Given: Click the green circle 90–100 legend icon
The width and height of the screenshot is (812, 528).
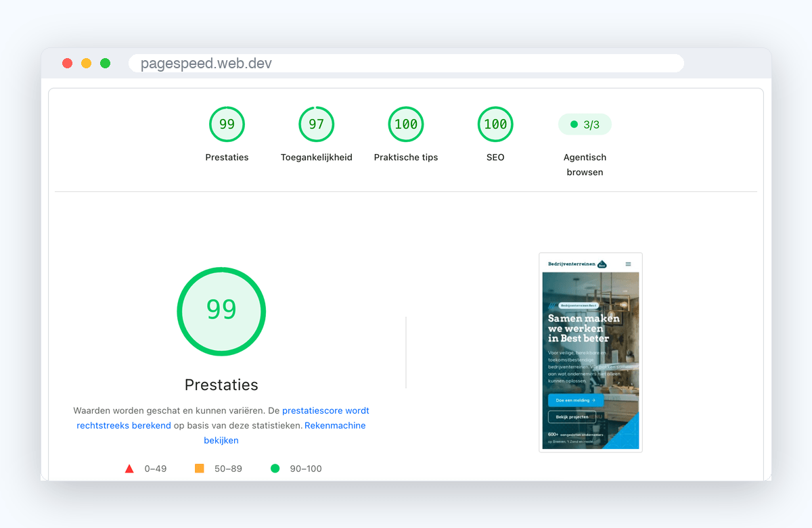Looking at the screenshot, I should point(275,469).
